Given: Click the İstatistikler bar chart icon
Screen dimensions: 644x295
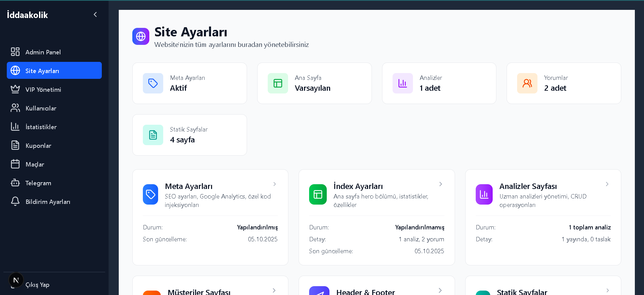Looking at the screenshot, I should (15, 126).
